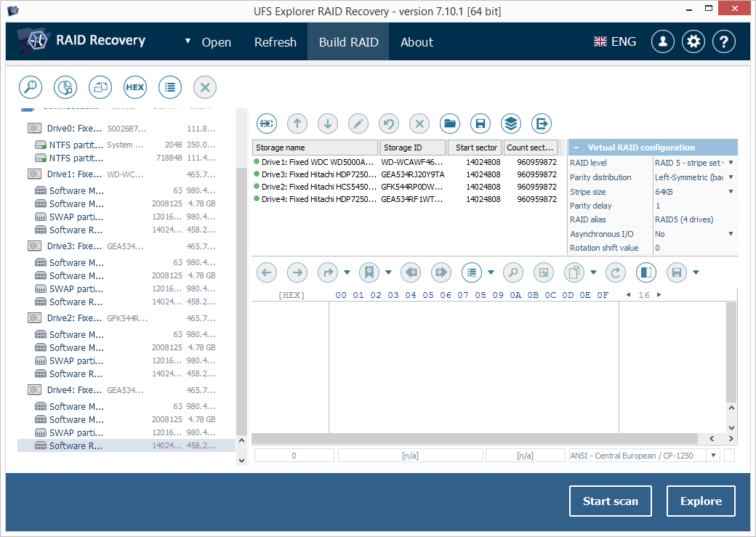Click the hex viewer search magnifier icon
Image resolution: width=756 pixels, height=537 pixels.
pyautogui.click(x=513, y=272)
